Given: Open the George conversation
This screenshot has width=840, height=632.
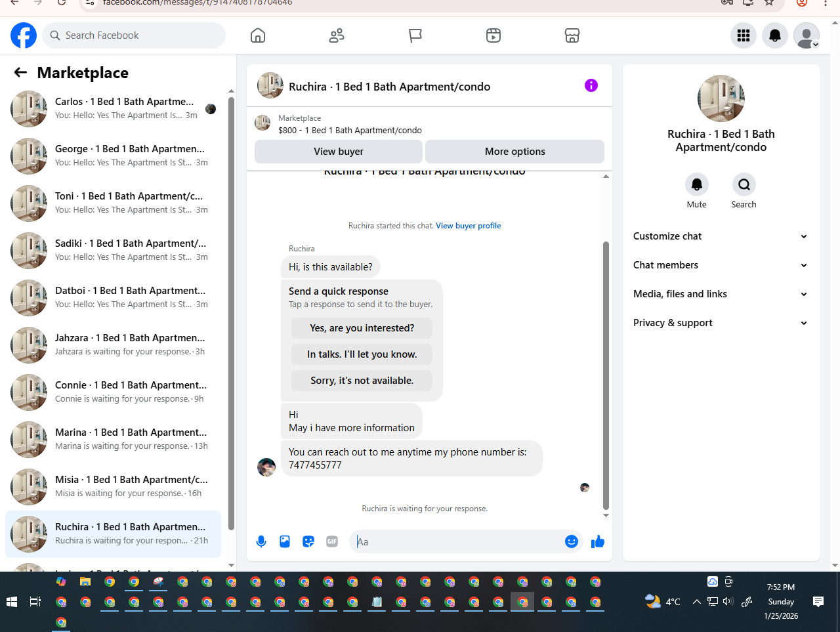Looking at the screenshot, I should tap(113, 156).
